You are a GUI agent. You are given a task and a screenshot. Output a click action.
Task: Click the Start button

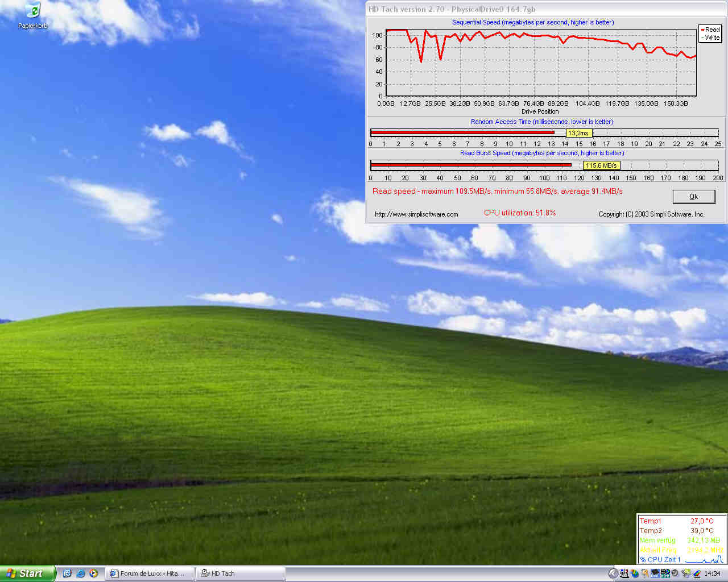27,573
